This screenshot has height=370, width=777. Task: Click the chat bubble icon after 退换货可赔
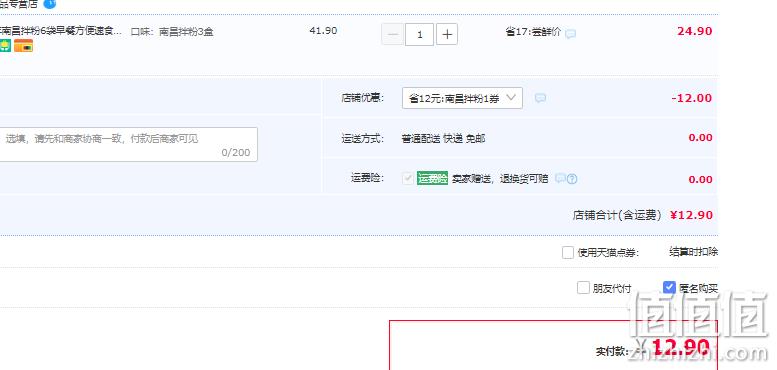560,178
